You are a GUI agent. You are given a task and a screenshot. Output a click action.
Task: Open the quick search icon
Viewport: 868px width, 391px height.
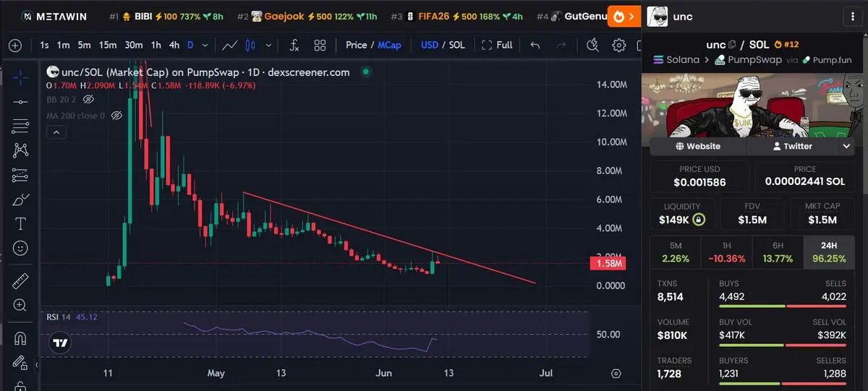tap(593, 46)
